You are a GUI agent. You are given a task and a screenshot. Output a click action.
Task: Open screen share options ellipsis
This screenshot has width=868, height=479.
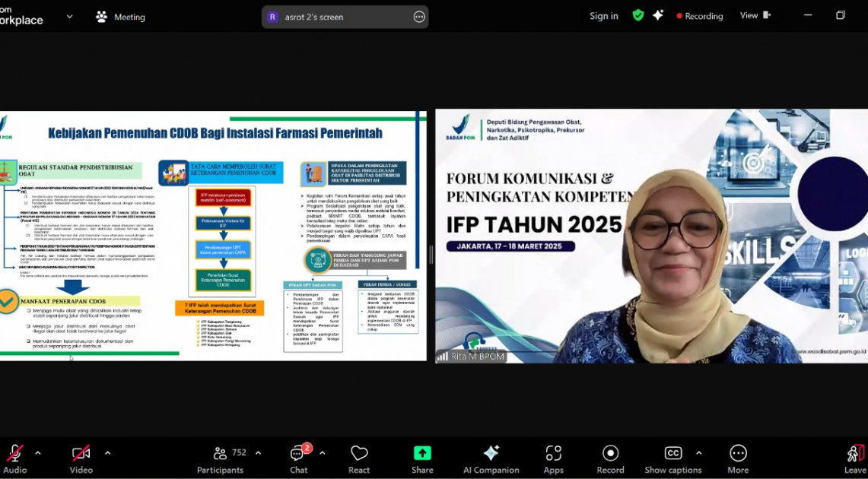pyautogui.click(x=419, y=17)
